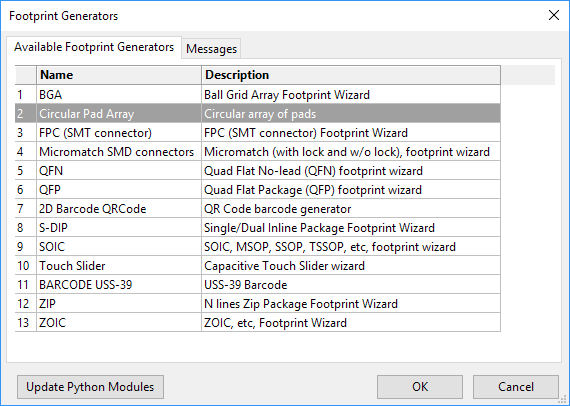Pick the 2D Barcode QRCode generator
The height and width of the screenshot is (406, 570).
(x=258, y=209)
